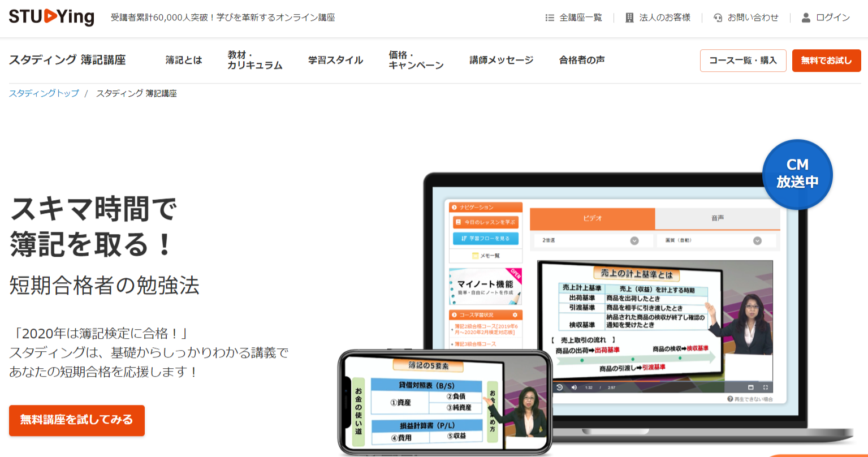
Task: Click the STUDYing logo
Action: [51, 17]
